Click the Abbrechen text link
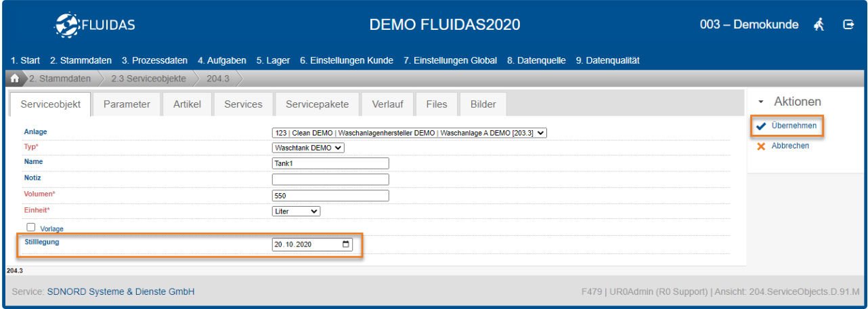 click(x=789, y=146)
